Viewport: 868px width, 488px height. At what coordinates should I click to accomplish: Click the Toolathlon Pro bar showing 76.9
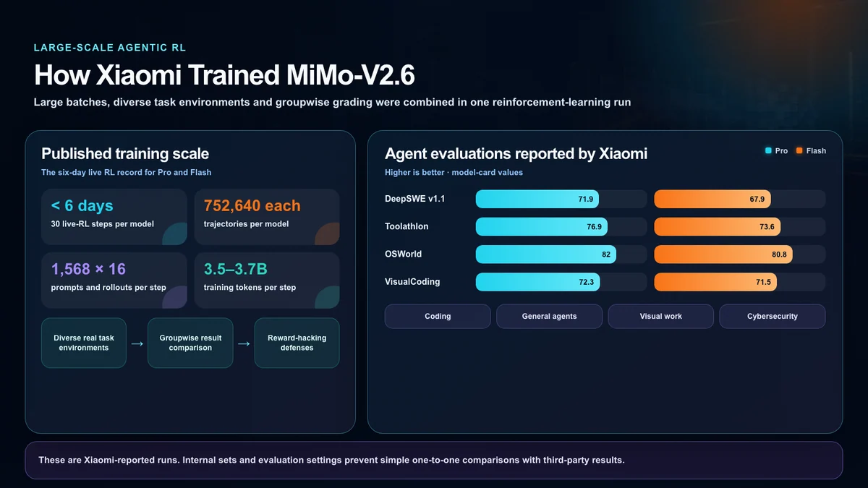pos(542,226)
